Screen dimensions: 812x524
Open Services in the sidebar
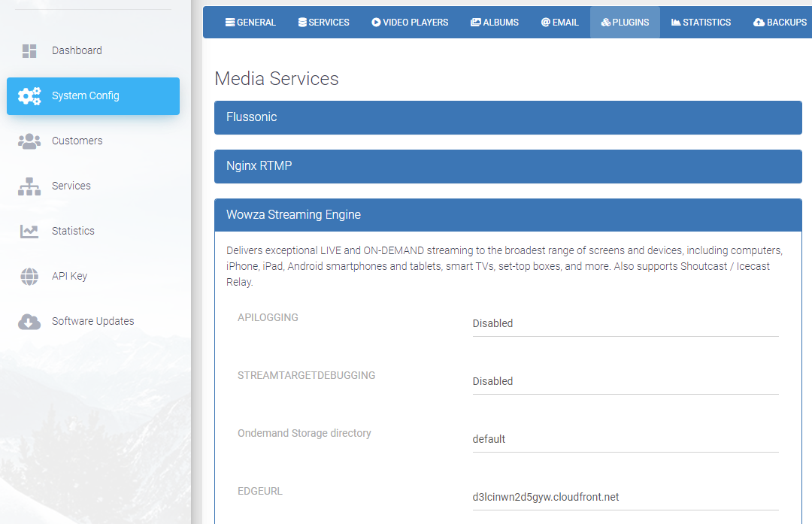(x=93, y=186)
